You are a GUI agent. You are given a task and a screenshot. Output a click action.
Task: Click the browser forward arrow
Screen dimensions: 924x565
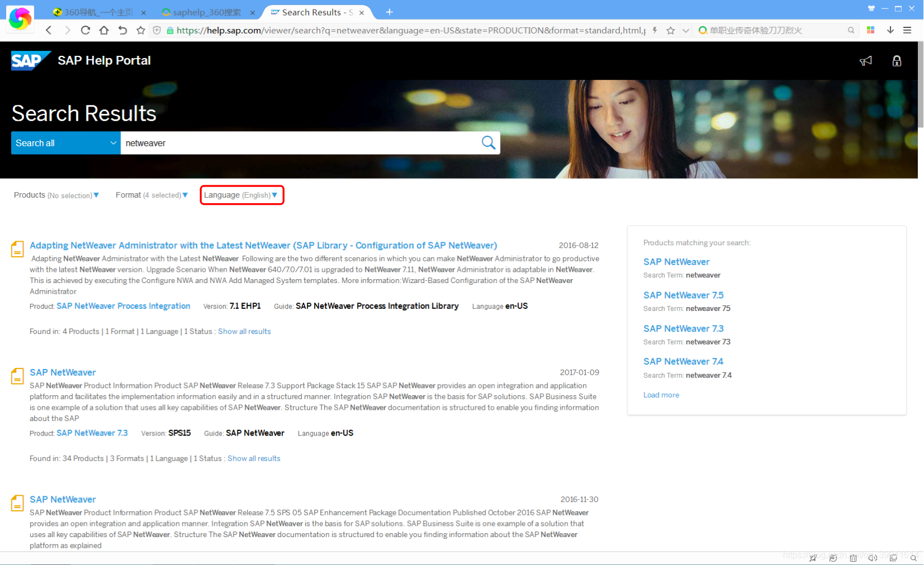(x=67, y=30)
